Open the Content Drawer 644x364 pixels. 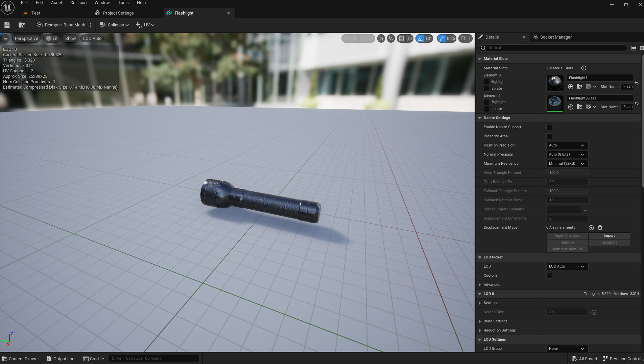point(21,359)
